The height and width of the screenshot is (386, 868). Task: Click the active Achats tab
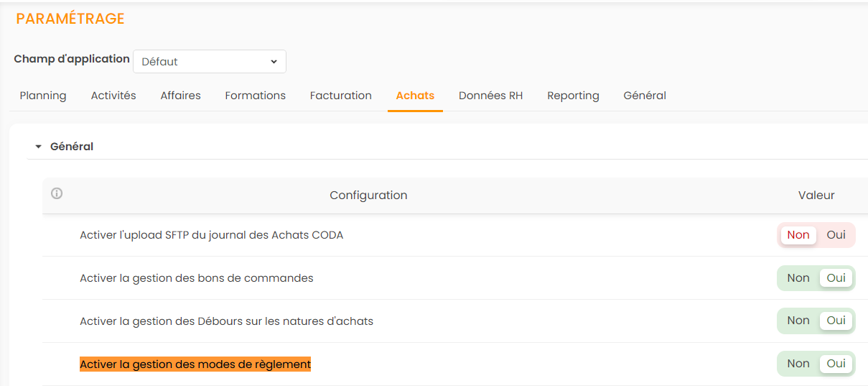click(x=415, y=96)
